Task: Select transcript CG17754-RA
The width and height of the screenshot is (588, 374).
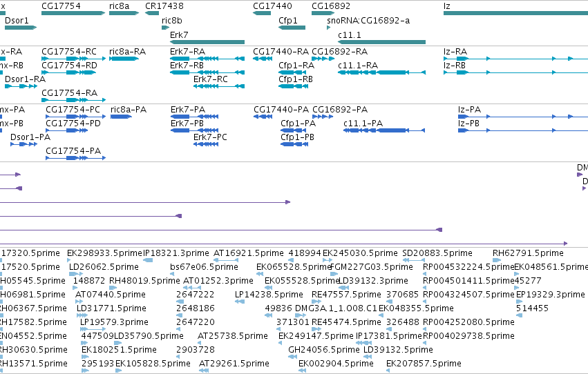Action: pyautogui.click(x=73, y=100)
